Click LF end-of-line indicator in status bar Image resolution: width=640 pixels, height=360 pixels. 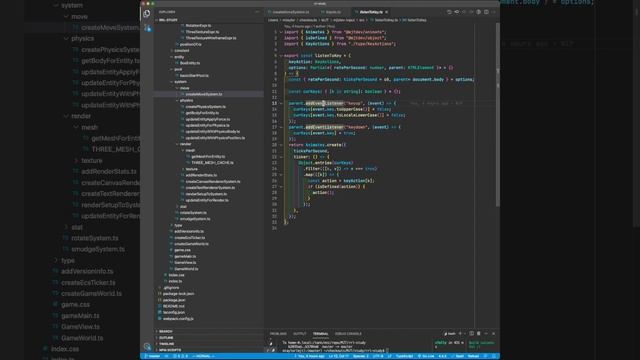[389, 356]
